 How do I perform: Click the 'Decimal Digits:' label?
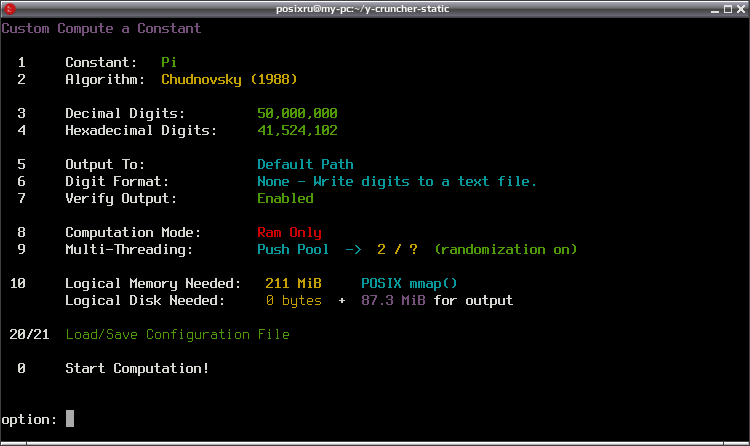pyautogui.click(x=125, y=114)
